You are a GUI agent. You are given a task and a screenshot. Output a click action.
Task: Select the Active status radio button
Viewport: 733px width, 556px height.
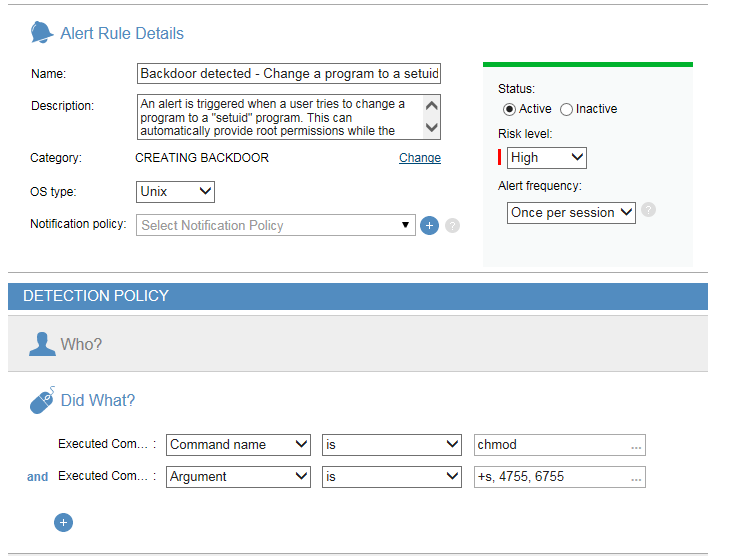point(509,109)
